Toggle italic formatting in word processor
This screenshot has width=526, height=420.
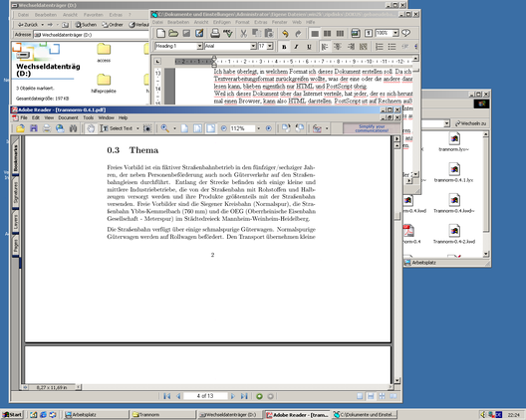click(296, 47)
